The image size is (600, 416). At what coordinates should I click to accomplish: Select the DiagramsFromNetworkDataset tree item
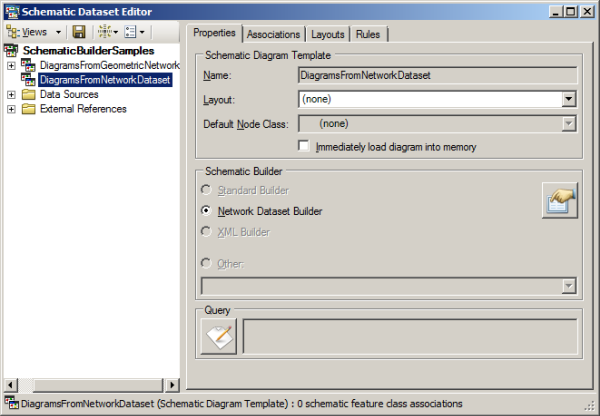(105, 80)
